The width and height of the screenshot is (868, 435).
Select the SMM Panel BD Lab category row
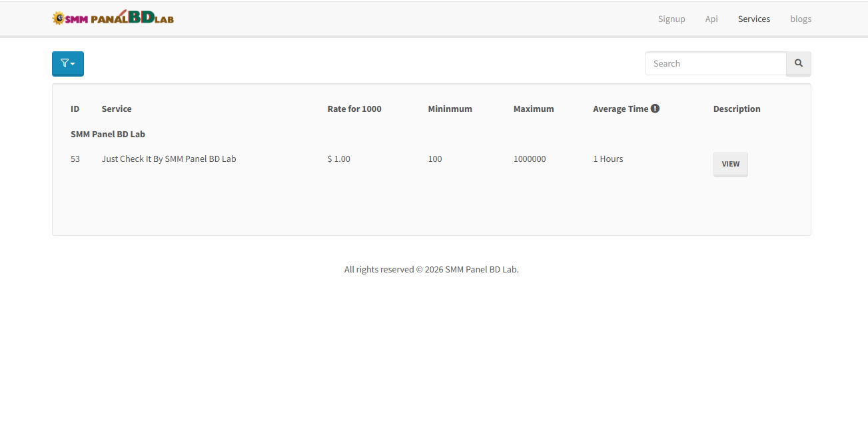click(x=108, y=135)
